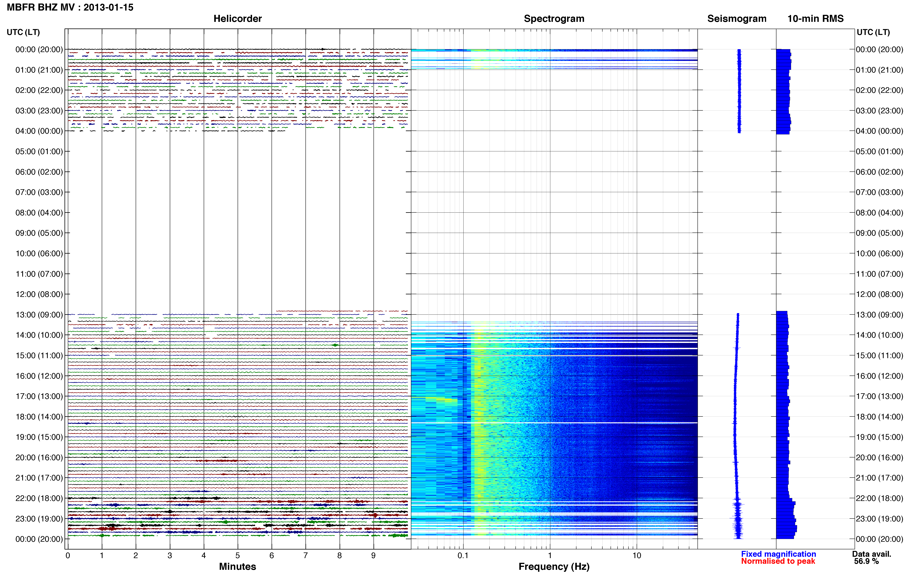Click the "08:00 (04:00)" label on the right axis
This screenshot has height=578, width=924.
click(879, 213)
